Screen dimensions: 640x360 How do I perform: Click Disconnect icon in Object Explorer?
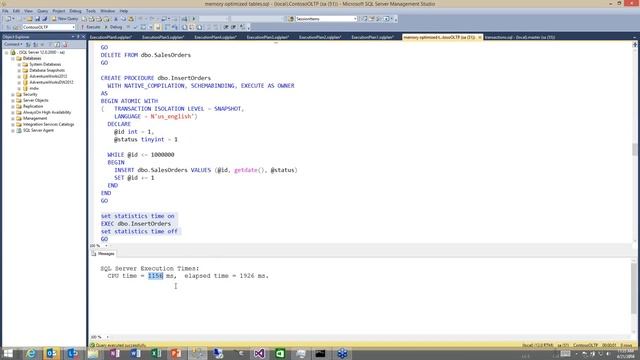point(36,44)
